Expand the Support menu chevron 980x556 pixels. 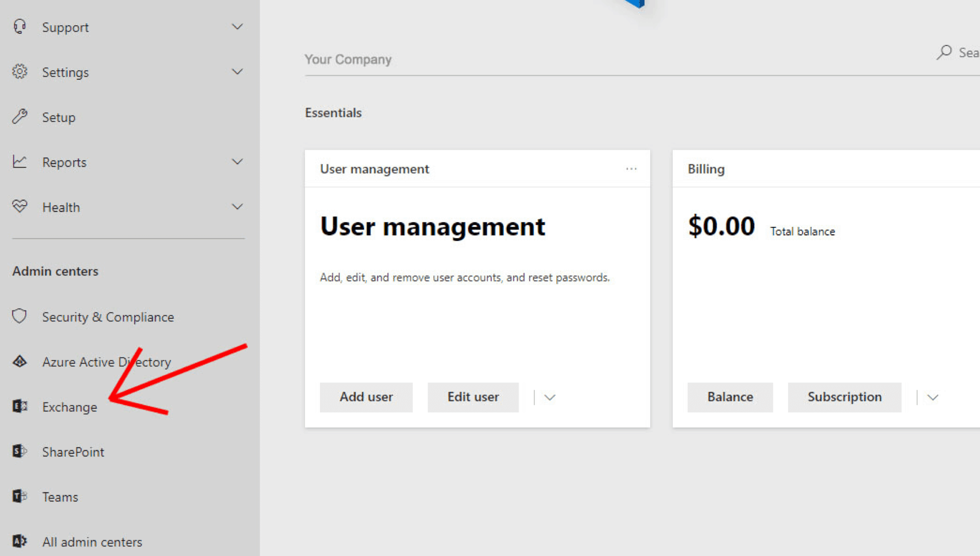[237, 27]
